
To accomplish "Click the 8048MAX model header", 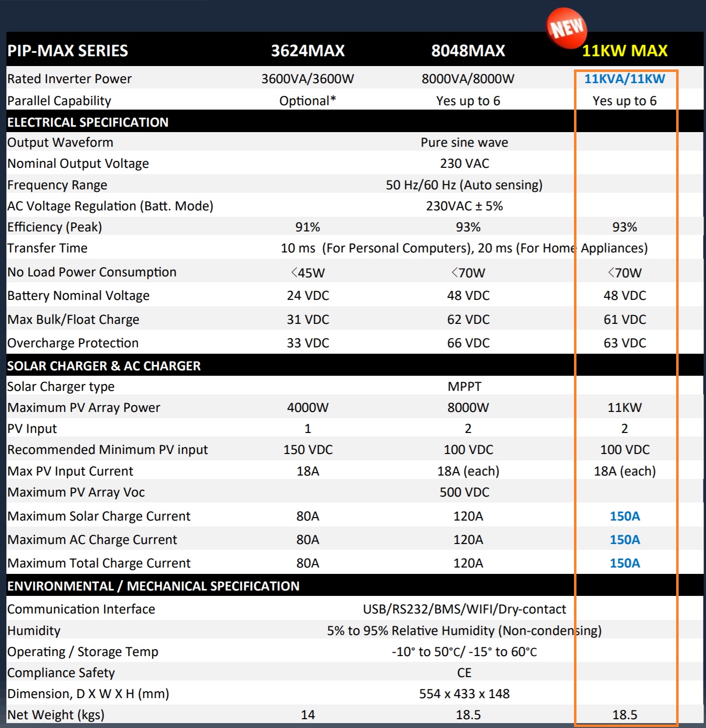I will (x=468, y=51).
